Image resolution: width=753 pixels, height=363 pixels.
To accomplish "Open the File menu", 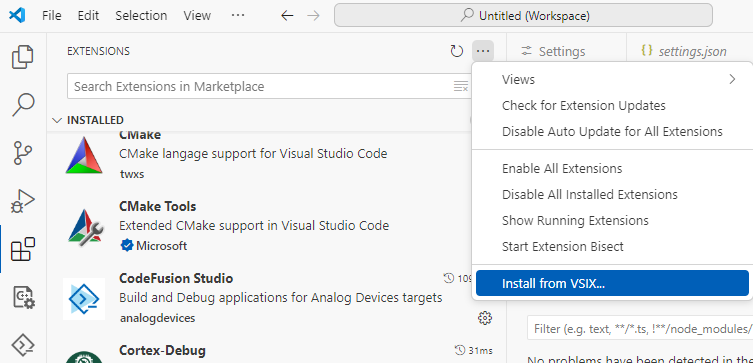I will (51, 16).
